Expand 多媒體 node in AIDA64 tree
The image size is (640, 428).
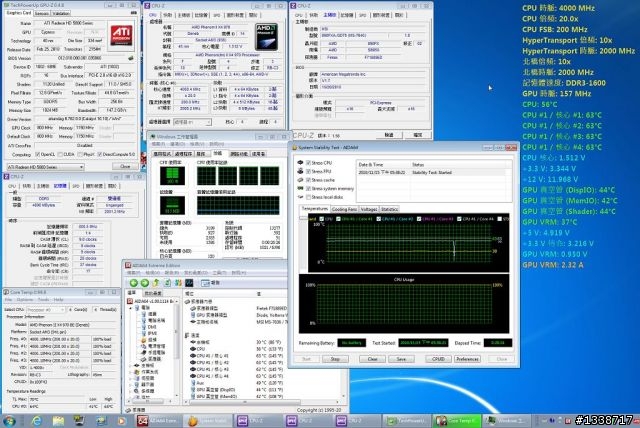click(x=131, y=391)
